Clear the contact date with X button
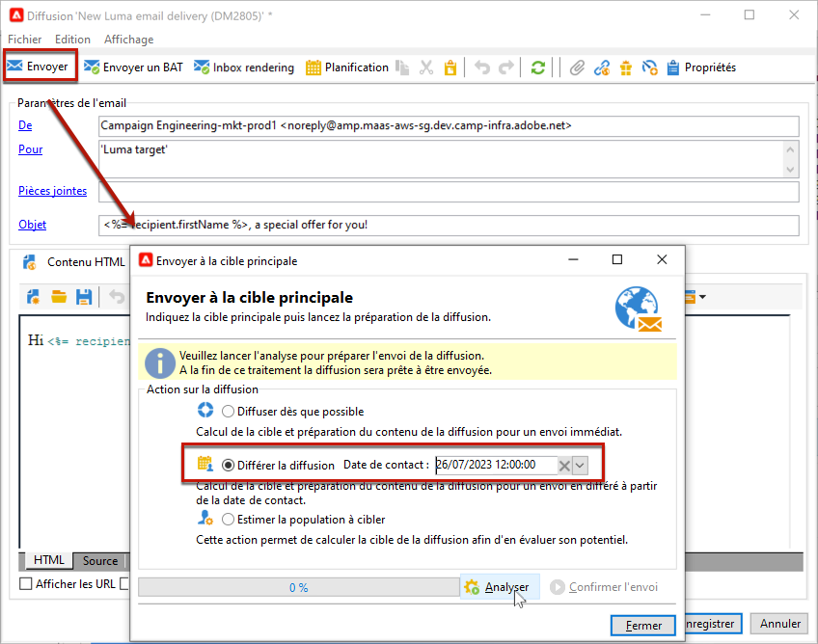The image size is (818, 644). 564,466
